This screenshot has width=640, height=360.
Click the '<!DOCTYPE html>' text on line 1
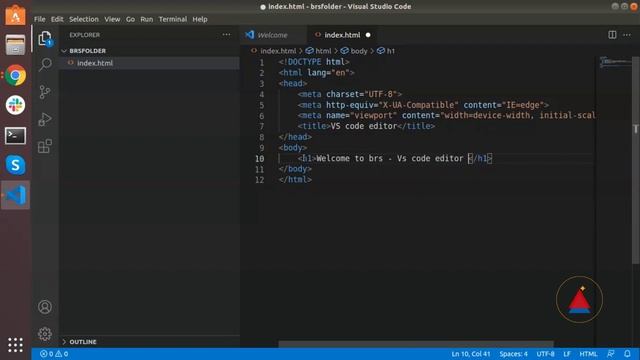314,62
